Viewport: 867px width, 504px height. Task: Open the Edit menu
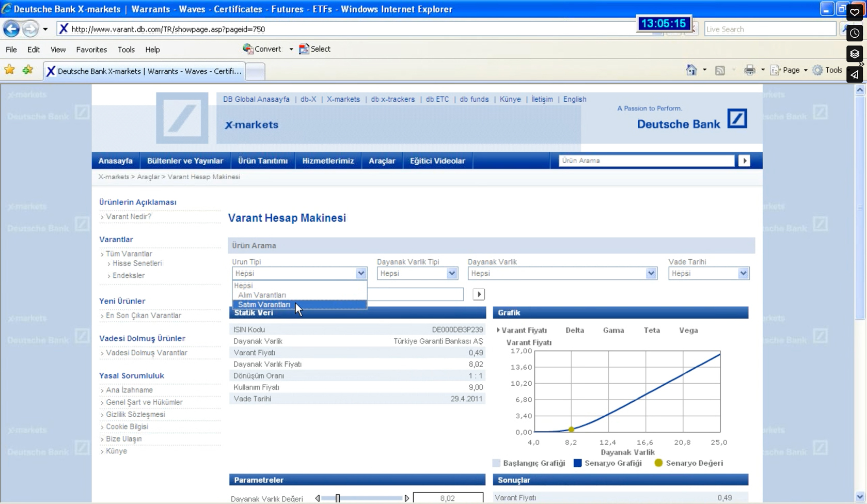34,50
